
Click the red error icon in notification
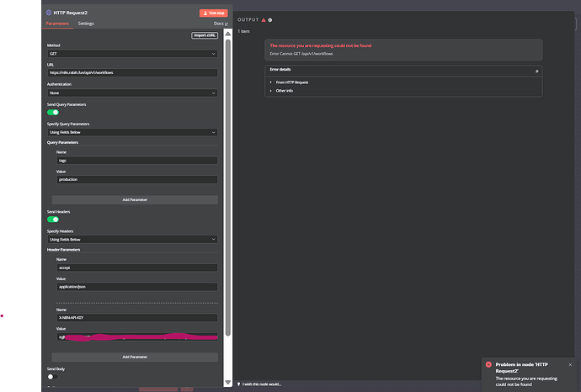pyautogui.click(x=488, y=364)
